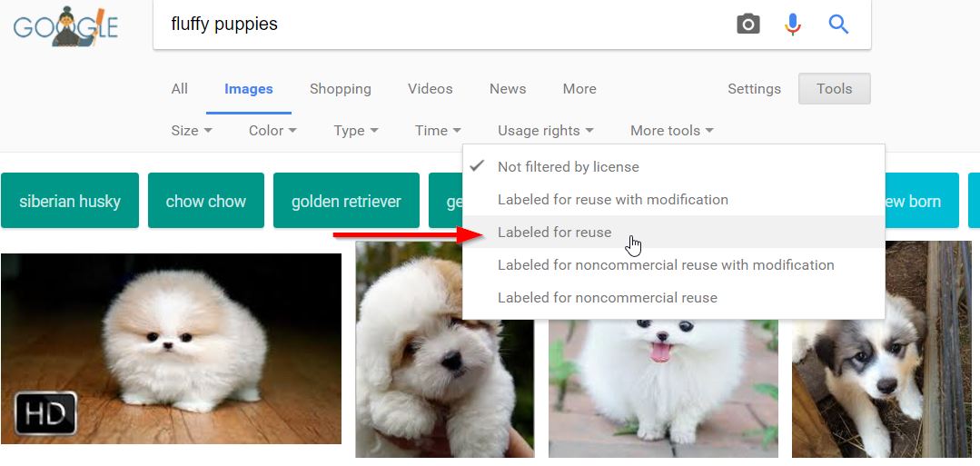
Task: Click the Tools button
Action: point(835,89)
